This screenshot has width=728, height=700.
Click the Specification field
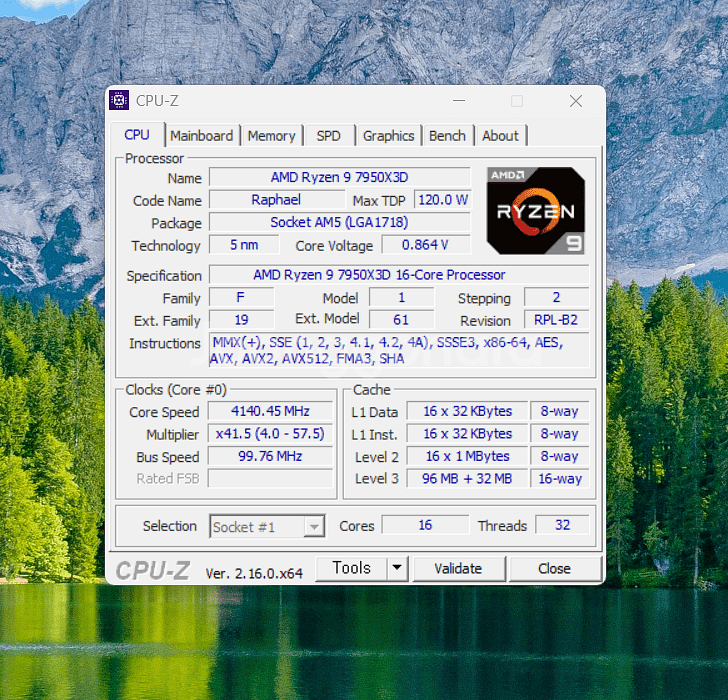[398, 275]
